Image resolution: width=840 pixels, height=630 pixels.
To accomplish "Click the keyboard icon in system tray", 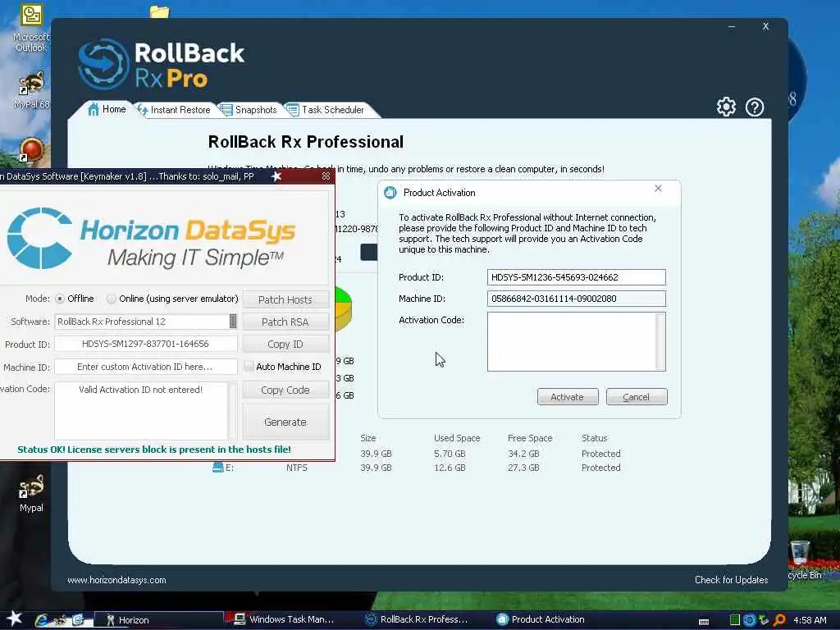I will 704,621.
